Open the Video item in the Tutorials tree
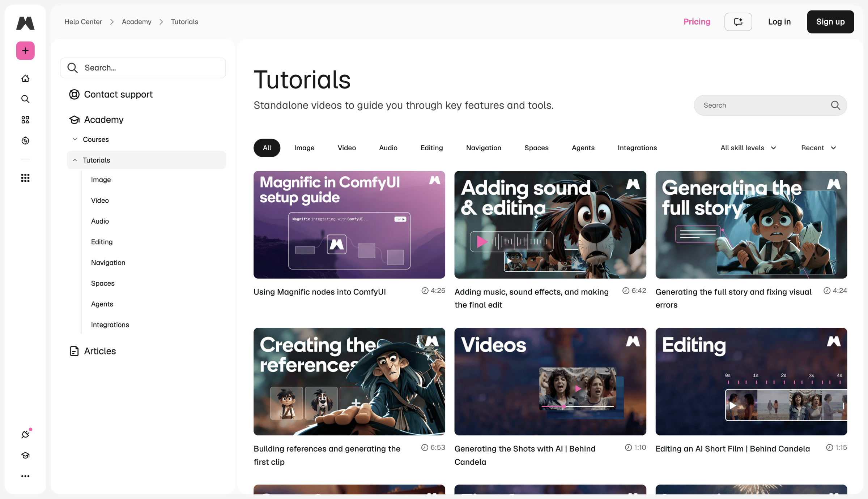This screenshot has height=499, width=868. tap(100, 201)
